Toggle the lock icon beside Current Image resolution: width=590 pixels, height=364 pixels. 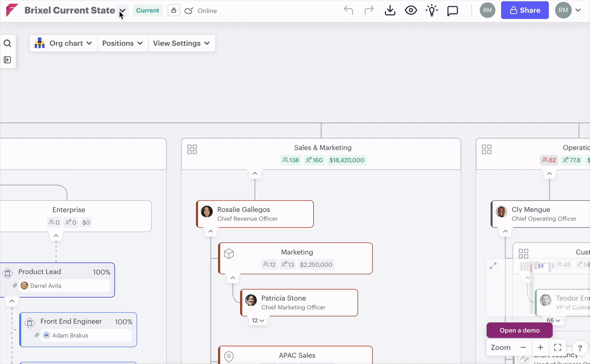coord(173,11)
